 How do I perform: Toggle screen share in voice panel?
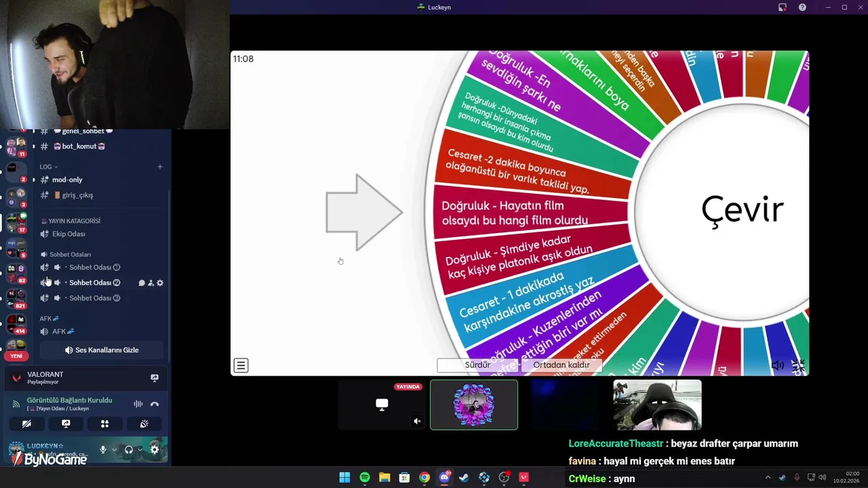[x=66, y=424]
